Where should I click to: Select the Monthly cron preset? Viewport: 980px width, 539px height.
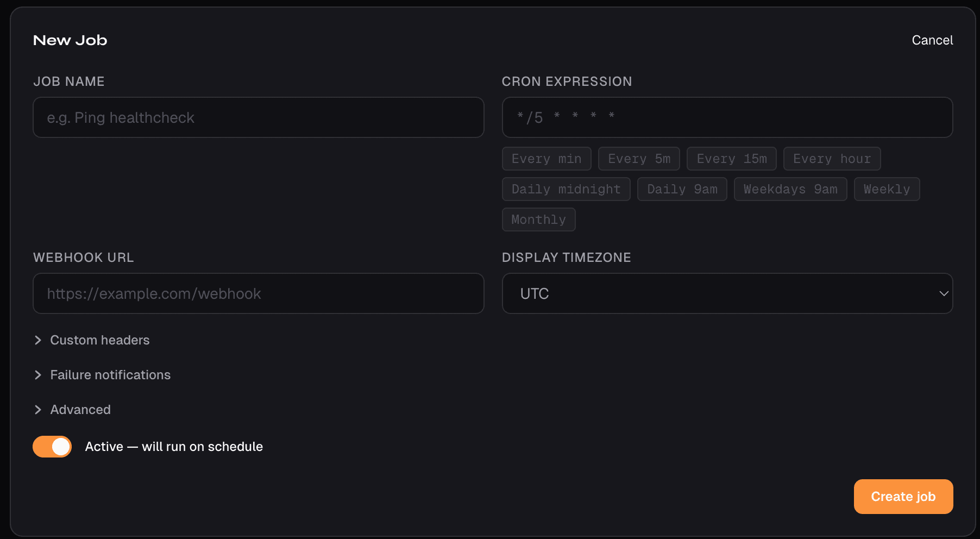tap(538, 220)
